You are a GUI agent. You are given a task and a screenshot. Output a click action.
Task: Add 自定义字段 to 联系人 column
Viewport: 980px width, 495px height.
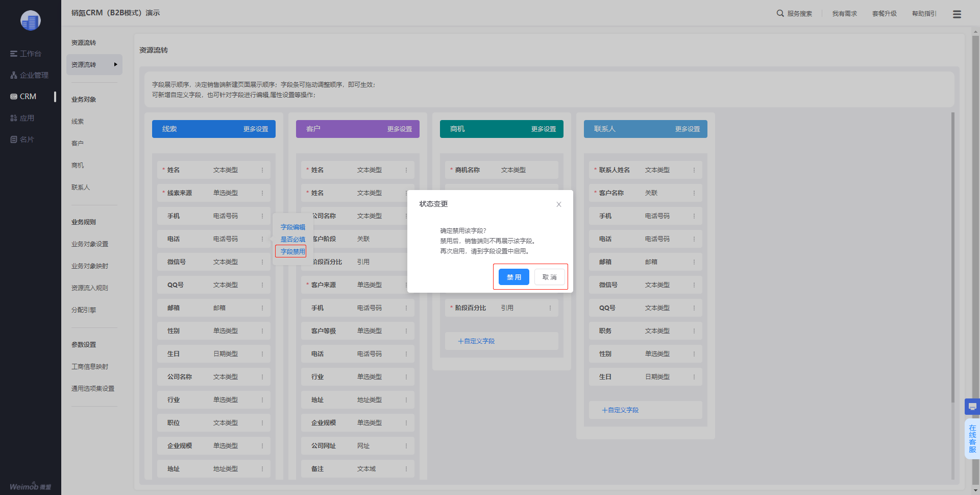tap(646, 410)
